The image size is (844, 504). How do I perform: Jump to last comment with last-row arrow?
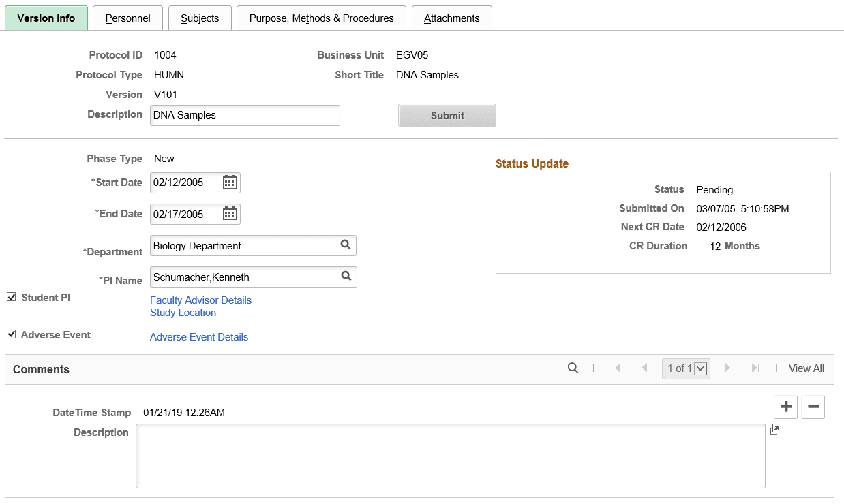pos(755,368)
